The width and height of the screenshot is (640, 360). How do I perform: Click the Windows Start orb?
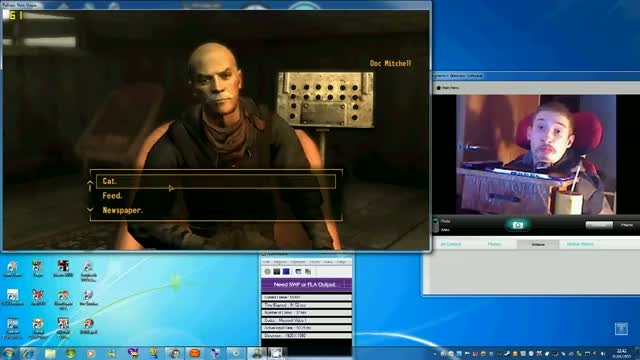[x=8, y=353]
